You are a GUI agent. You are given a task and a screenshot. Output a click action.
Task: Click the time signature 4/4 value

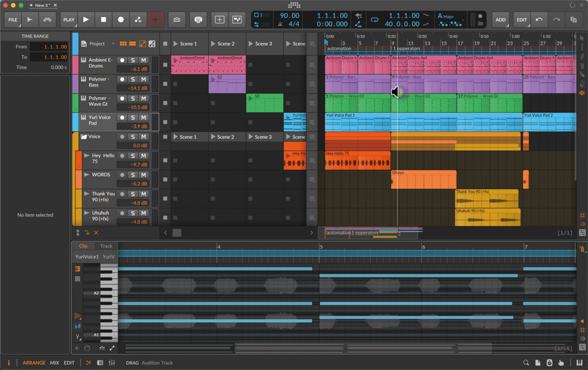pyautogui.click(x=294, y=24)
